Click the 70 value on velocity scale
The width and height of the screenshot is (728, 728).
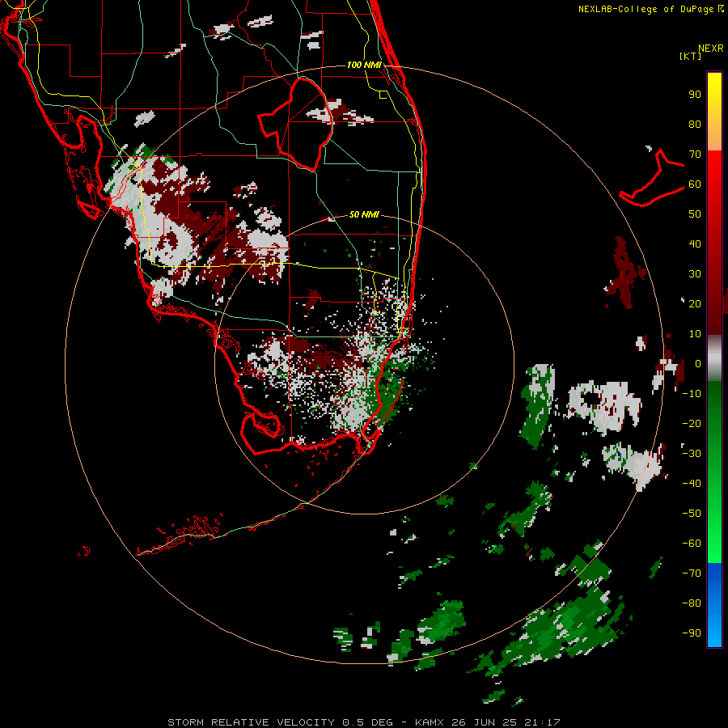695,154
